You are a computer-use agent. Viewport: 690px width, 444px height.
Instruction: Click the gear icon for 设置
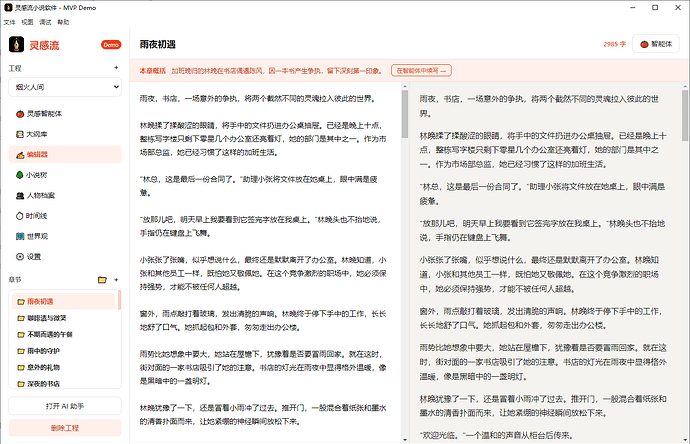20,257
